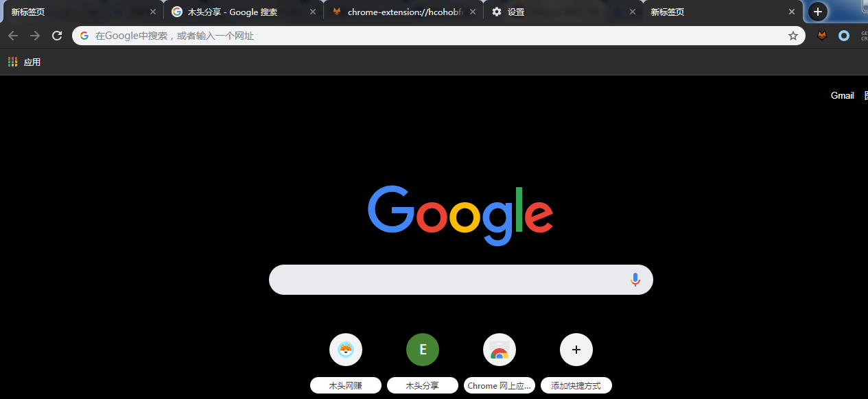This screenshot has width=868, height=399.
Task: Close the chrome-extension://hcohobf tab
Action: [x=473, y=12]
